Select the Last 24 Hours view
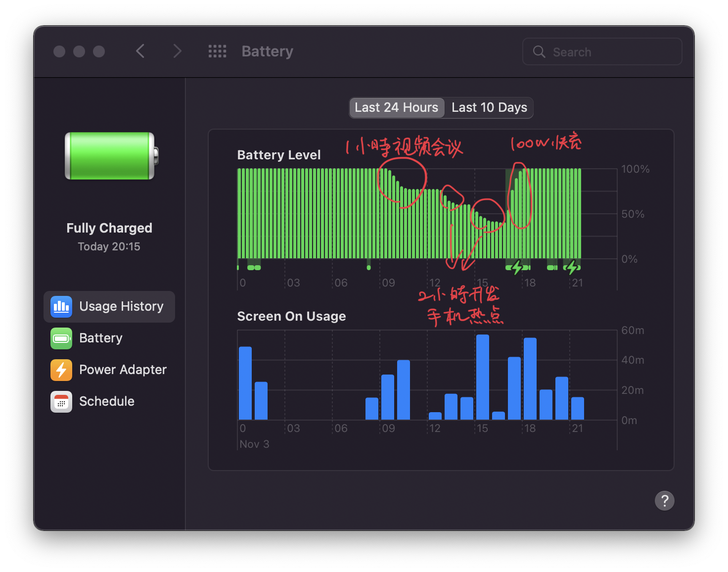This screenshot has width=728, height=572. [397, 108]
